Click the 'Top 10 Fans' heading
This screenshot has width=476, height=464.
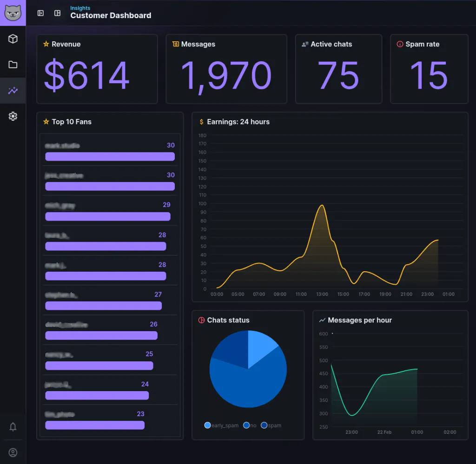click(x=72, y=122)
